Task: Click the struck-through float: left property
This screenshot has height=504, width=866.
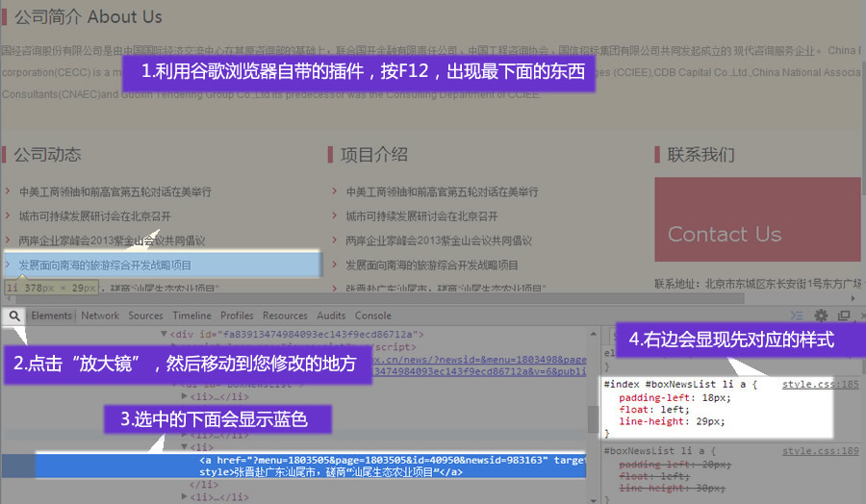Action: (654, 476)
